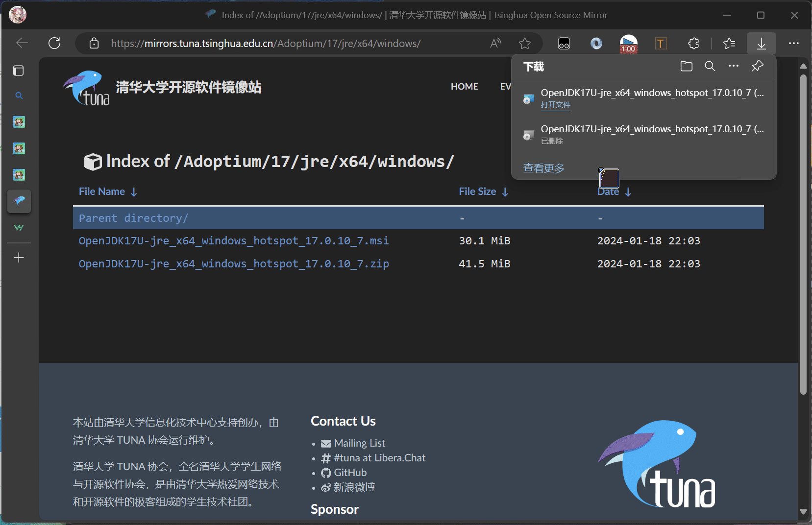This screenshot has width=812, height=525.
Task: Refresh the current page
Action: coord(54,43)
